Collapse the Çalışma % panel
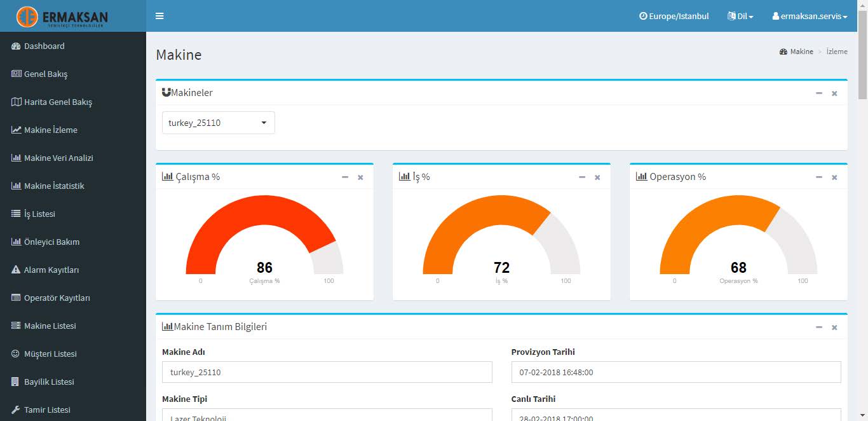Screen dimensions: 868x421 pos(345,177)
